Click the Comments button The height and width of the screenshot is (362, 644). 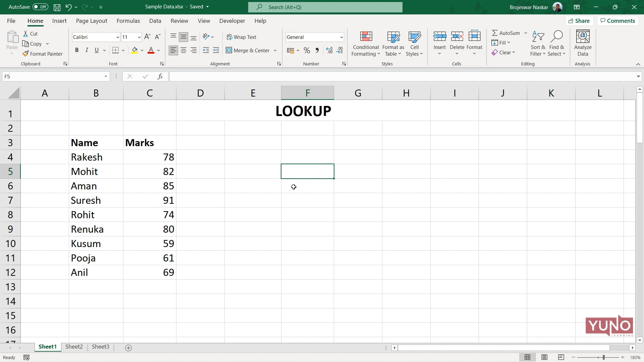click(618, 21)
